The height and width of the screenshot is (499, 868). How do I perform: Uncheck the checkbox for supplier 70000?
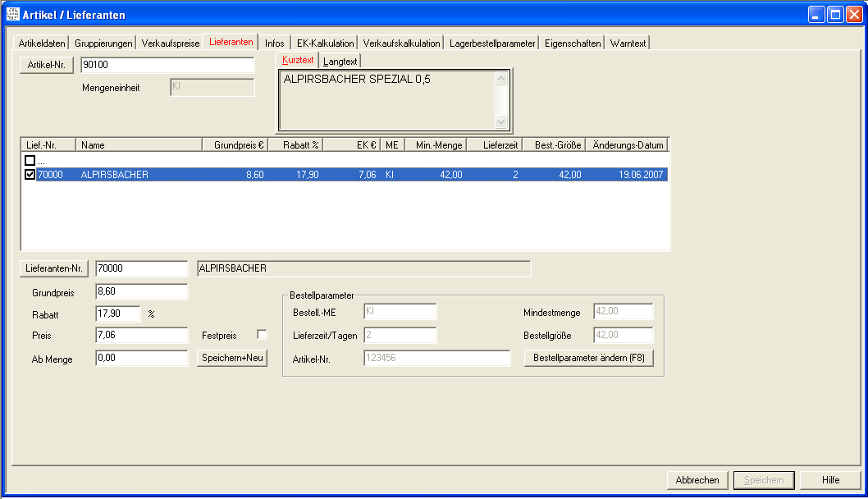[30, 175]
